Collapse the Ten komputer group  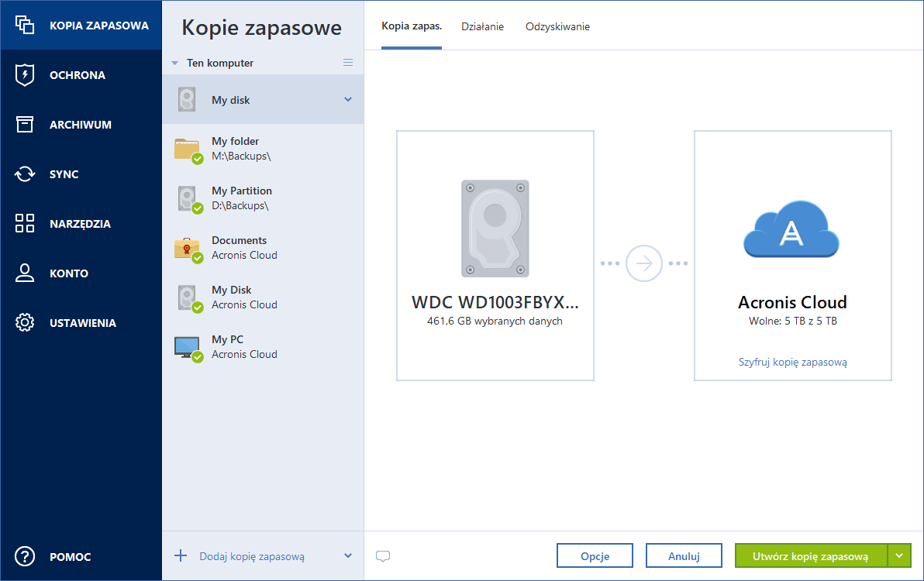[x=175, y=64]
